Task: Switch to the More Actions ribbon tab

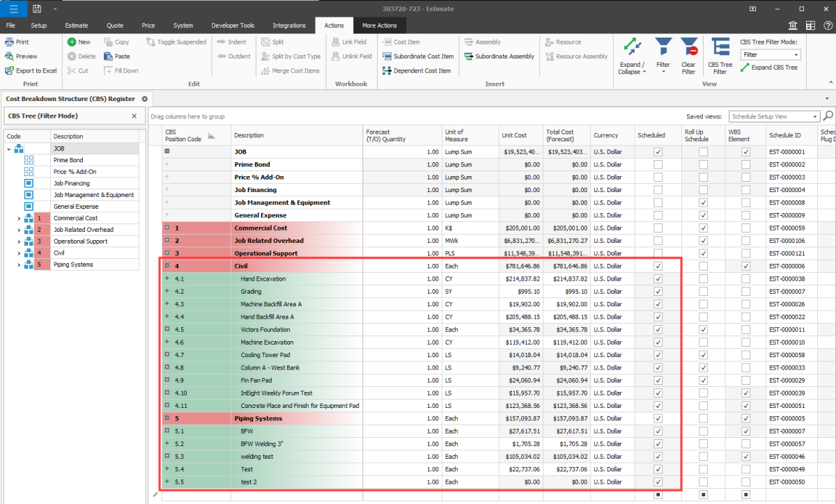Action: [x=379, y=26]
